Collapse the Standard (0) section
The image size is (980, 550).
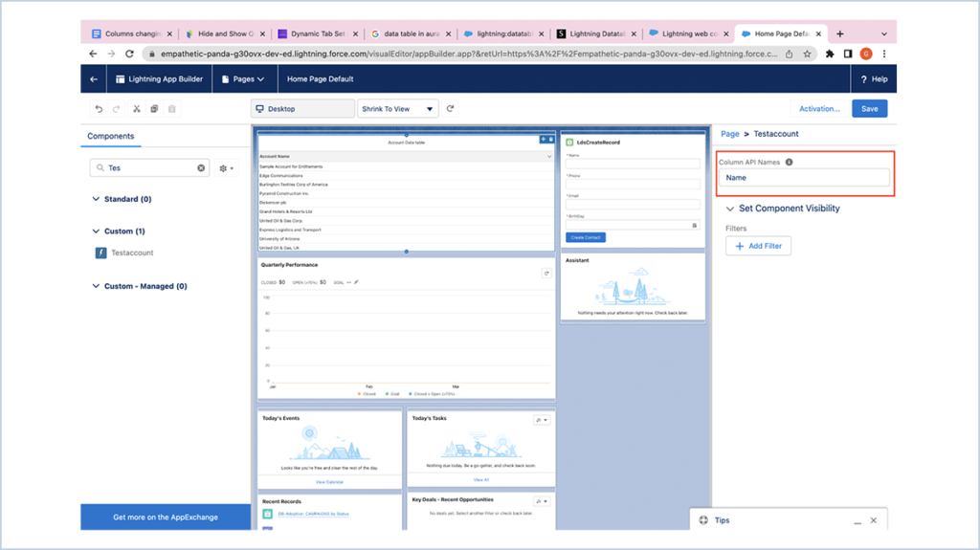point(96,199)
